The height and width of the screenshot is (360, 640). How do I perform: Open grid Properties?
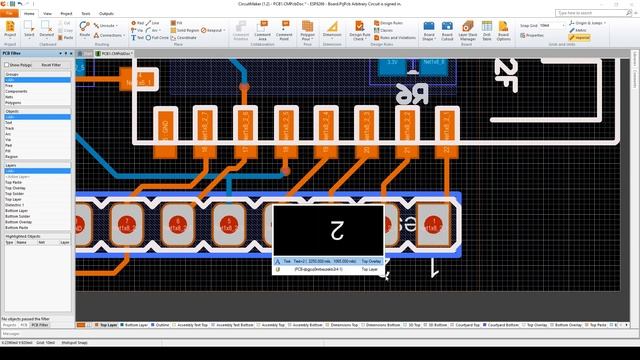532,36
